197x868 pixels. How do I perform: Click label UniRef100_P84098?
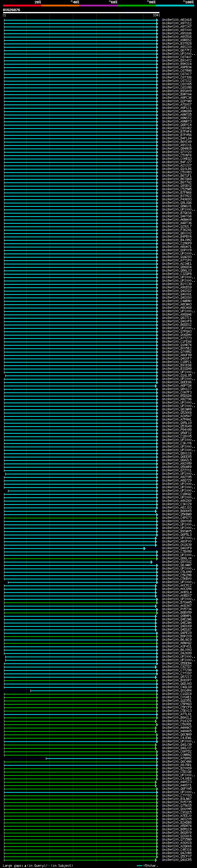[x=177, y=430]
